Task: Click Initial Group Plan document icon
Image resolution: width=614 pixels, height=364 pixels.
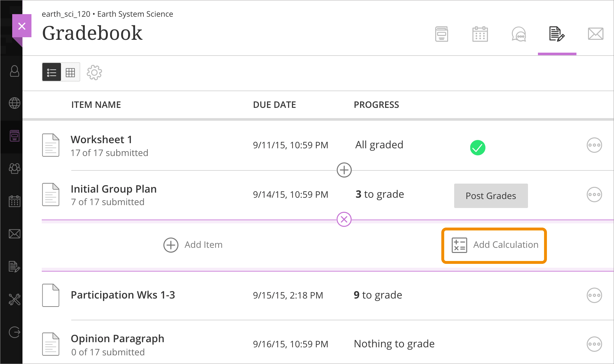Action: (x=51, y=195)
